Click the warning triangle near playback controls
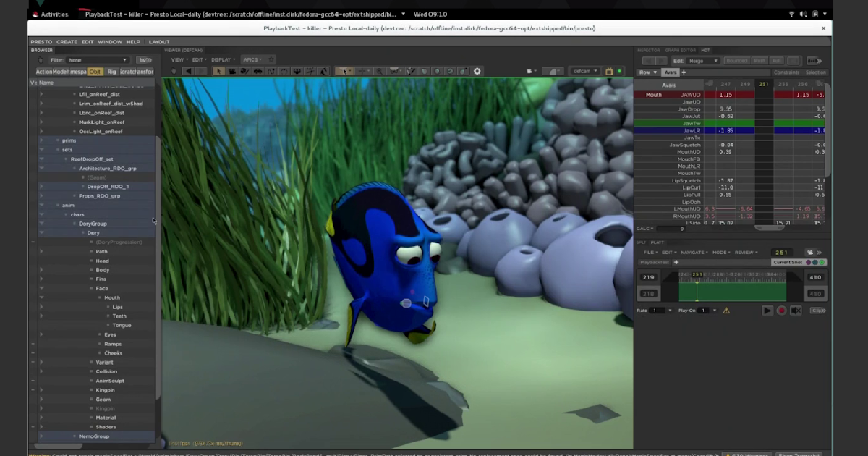 coord(726,310)
